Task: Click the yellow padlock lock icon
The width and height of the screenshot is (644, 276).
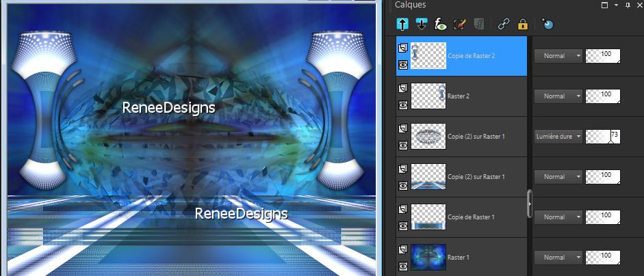Action: tap(522, 25)
